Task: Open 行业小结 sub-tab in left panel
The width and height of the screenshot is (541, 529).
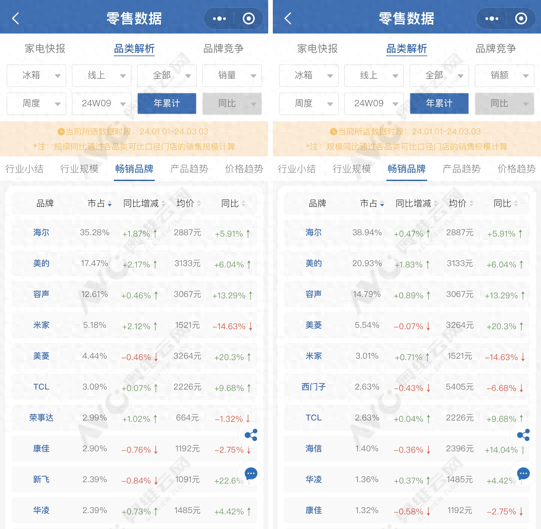Action: (24, 169)
